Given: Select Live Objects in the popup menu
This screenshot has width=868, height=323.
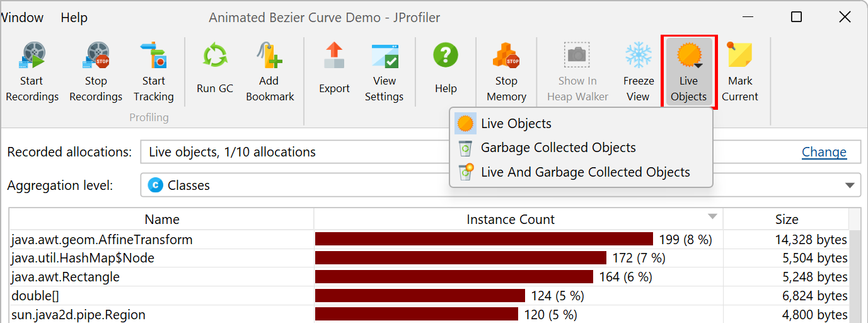Looking at the screenshot, I should 581,124.
